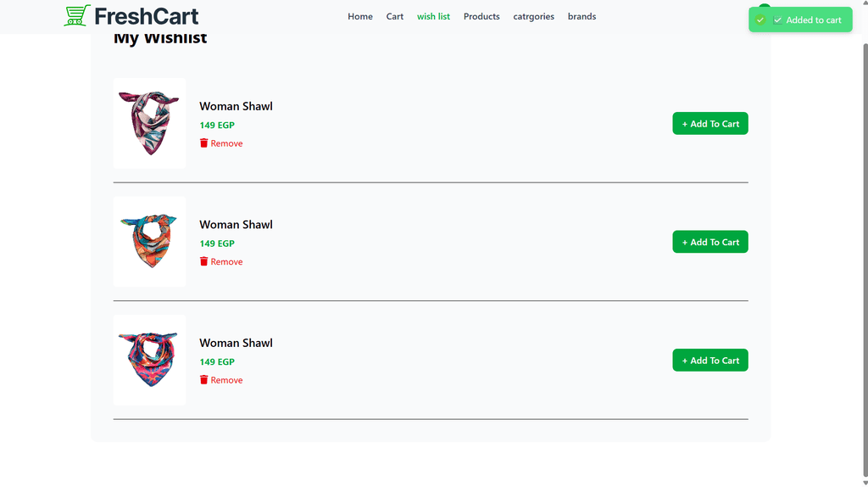This screenshot has width=868, height=487.
Task: Click the third shawl product thumbnail
Action: pyautogui.click(x=149, y=360)
